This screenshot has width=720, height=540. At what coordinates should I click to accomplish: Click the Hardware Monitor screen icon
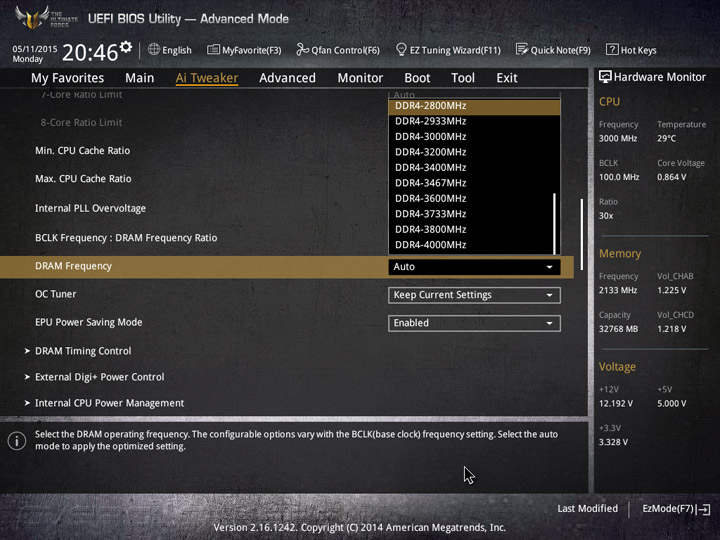[x=605, y=77]
